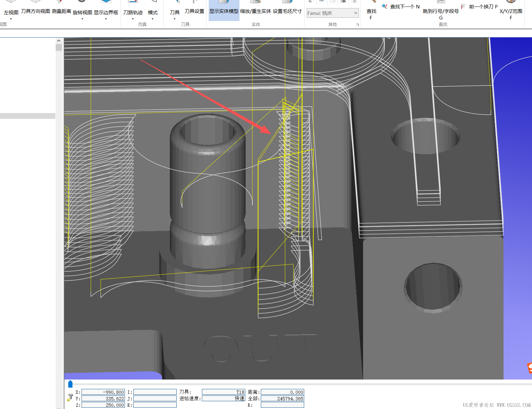Open the 模式 mode dropdown menu
The image size is (532, 409).
[152, 19]
